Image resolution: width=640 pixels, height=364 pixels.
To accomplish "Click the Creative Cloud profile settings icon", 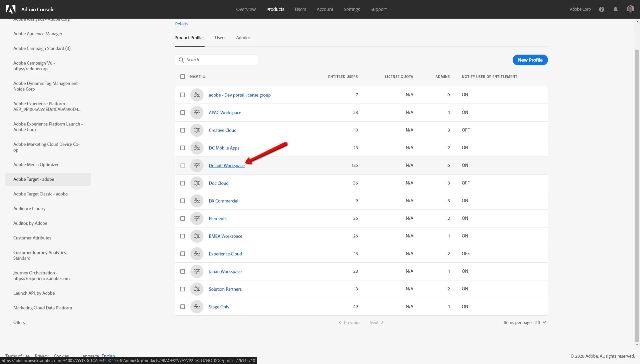I will pyautogui.click(x=197, y=130).
